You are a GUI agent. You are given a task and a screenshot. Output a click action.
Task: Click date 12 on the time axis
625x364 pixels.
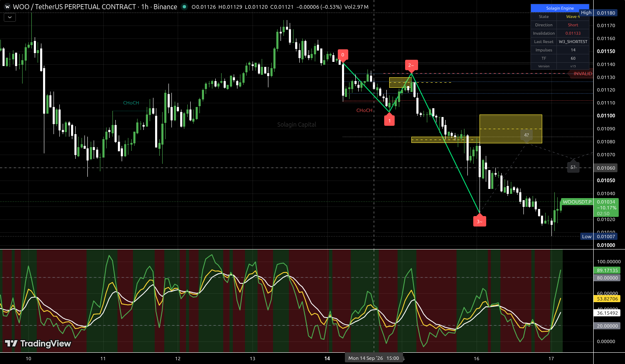tap(178, 359)
